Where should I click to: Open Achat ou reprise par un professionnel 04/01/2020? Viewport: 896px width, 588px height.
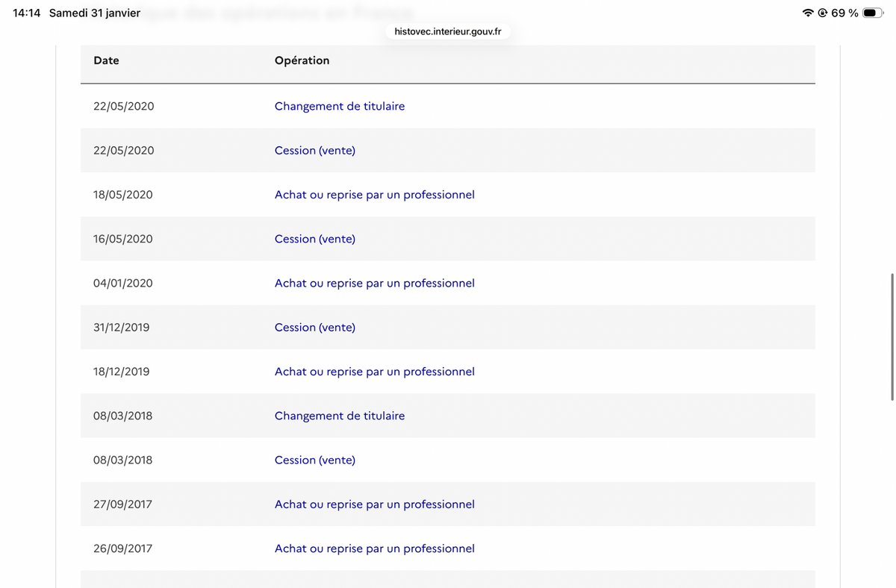tap(375, 283)
